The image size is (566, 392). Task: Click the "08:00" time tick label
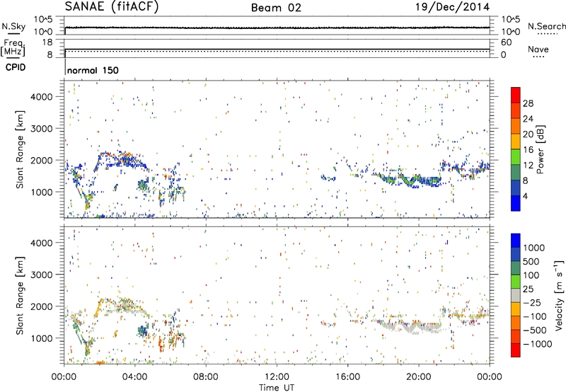point(206,377)
